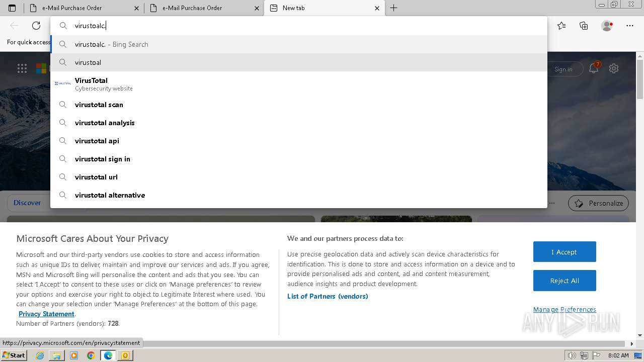644x362 pixels.
Task: Choose 'virustoalc. - Bing Search' suggestion
Action: tap(299, 44)
